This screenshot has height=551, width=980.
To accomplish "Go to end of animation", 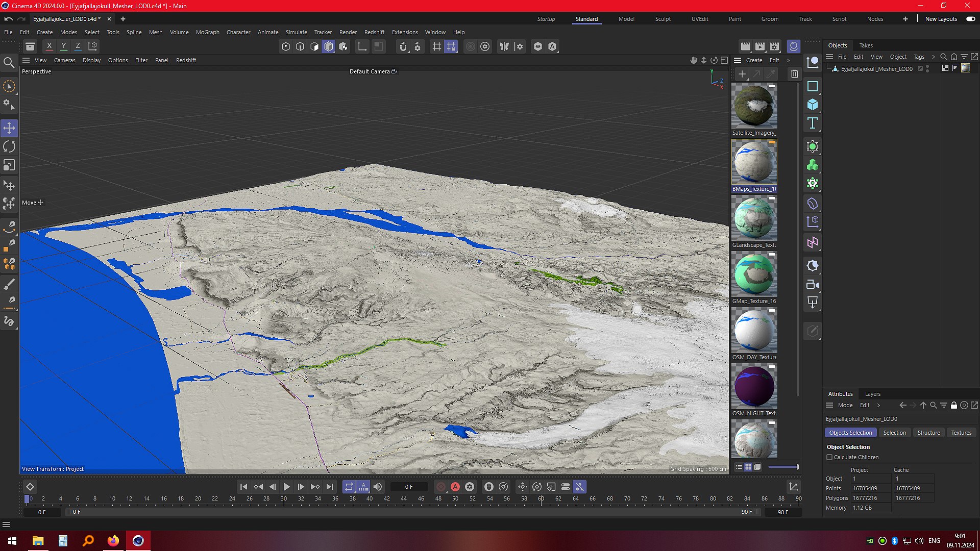I will pos(330,487).
